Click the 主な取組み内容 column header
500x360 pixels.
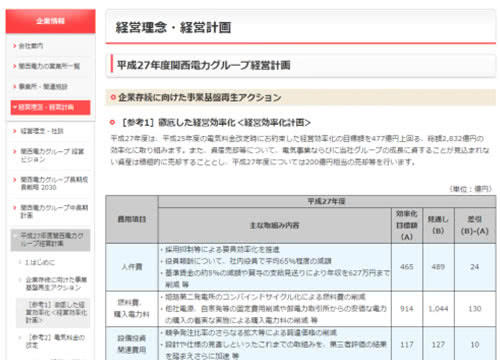(274, 225)
